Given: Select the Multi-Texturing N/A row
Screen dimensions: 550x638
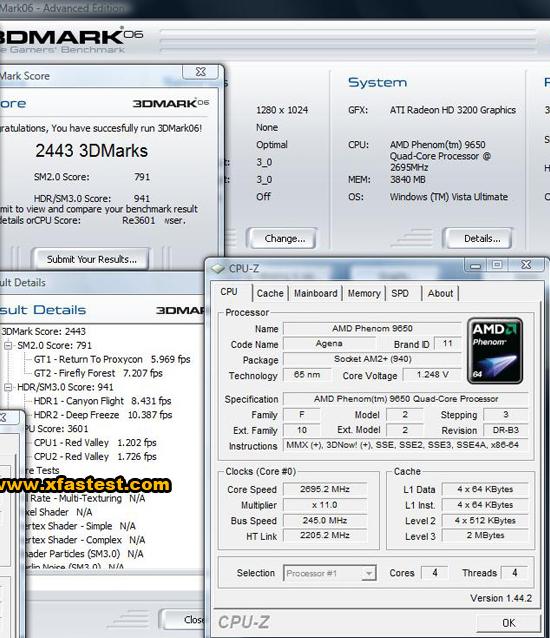Looking at the screenshot, I should (85, 498).
